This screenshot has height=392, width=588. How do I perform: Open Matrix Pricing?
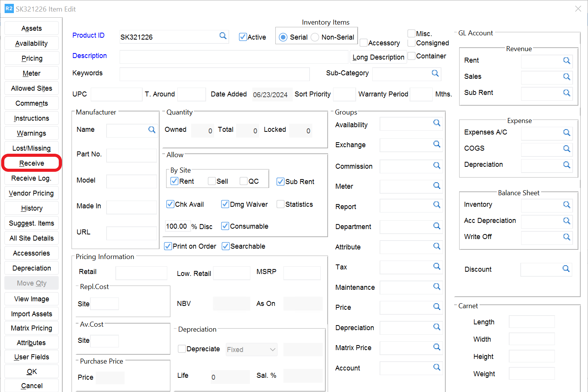[x=32, y=328]
